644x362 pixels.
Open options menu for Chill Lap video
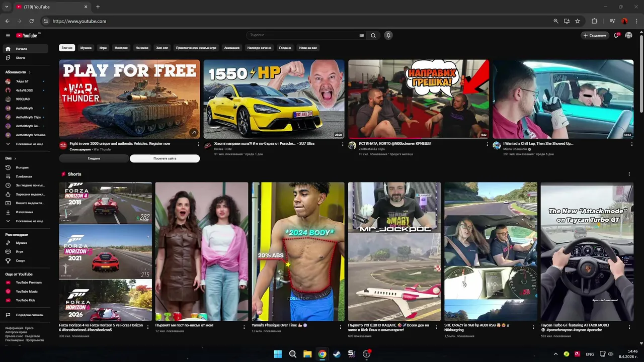(632, 144)
